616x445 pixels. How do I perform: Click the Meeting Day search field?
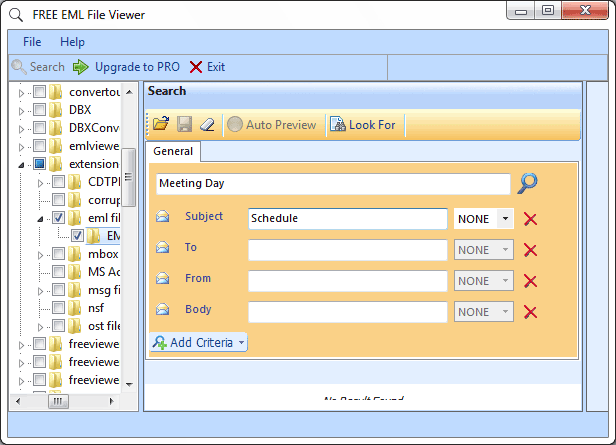333,183
